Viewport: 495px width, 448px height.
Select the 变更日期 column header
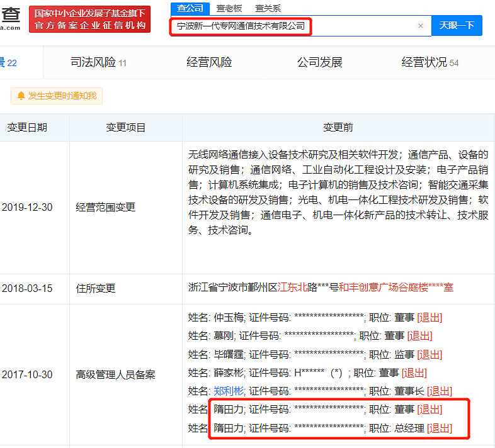click(x=27, y=128)
